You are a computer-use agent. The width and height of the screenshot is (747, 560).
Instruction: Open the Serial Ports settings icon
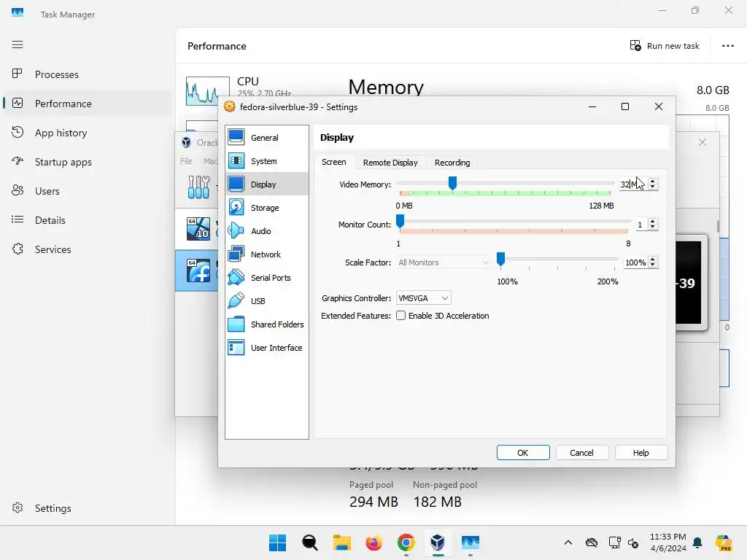tap(236, 277)
